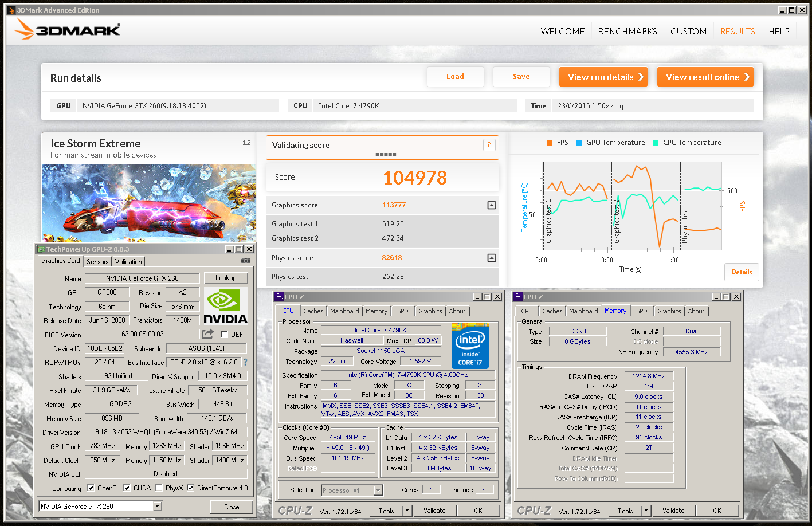Click the BIOS save/share arrow icon in GPU-Z

(207, 334)
